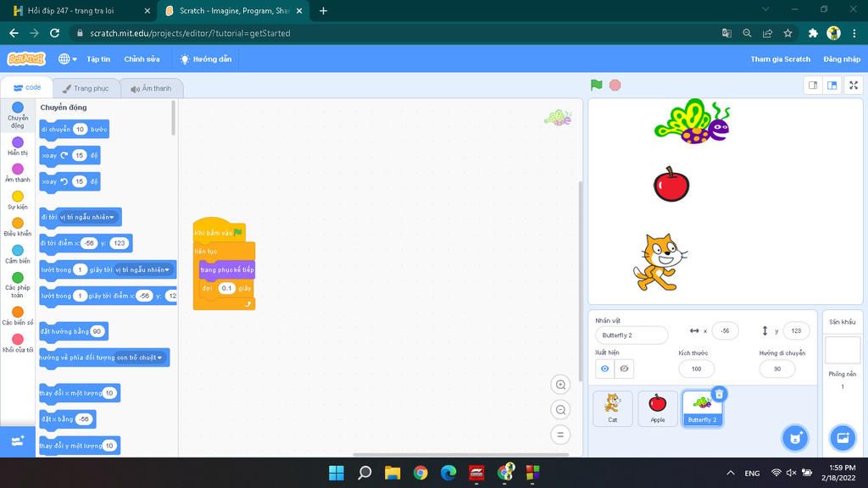Open Chrome extensions puzzle icon
Image resolution: width=868 pixels, height=488 pixels.
[813, 33]
